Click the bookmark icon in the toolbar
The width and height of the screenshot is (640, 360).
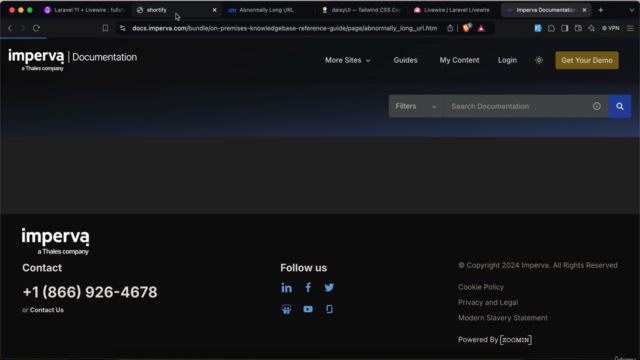click(x=105, y=28)
